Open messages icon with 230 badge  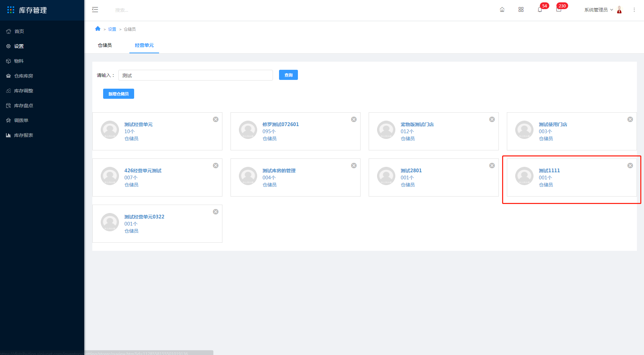tap(559, 10)
